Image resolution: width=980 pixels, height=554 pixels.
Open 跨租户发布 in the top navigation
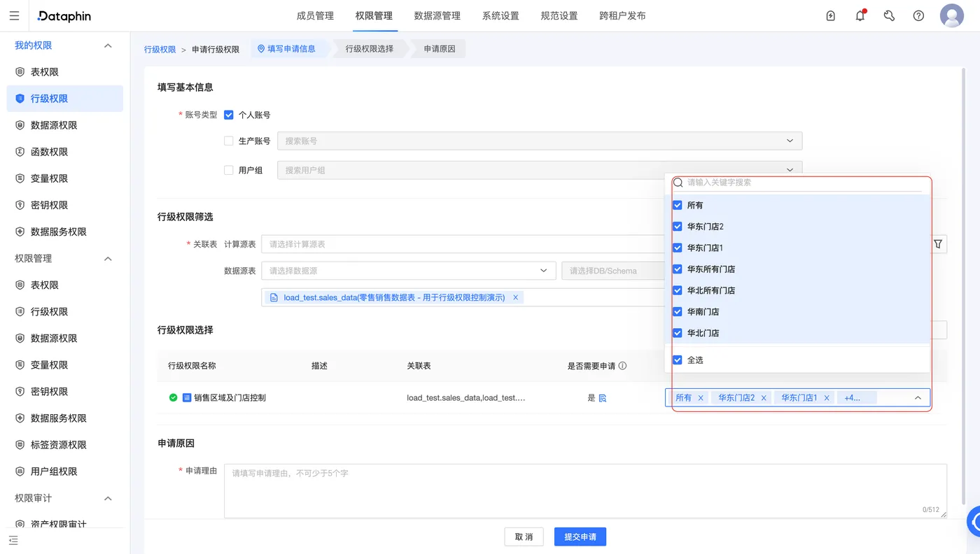(623, 15)
